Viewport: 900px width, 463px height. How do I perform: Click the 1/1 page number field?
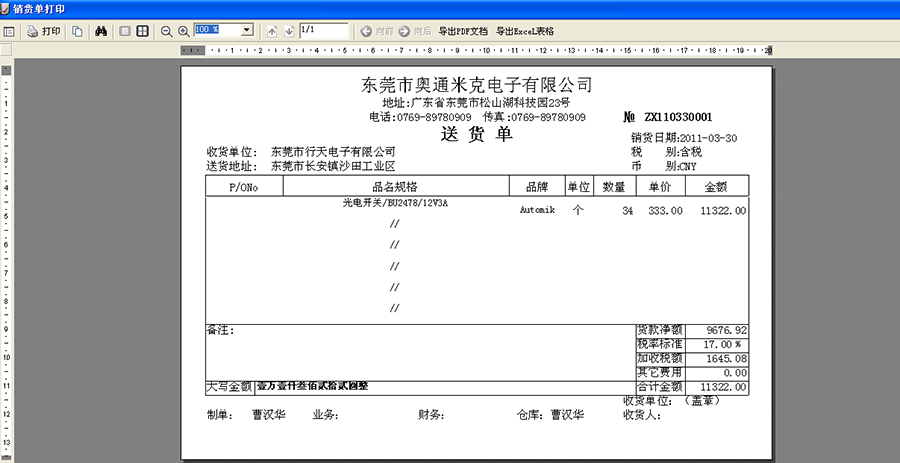coord(323,30)
